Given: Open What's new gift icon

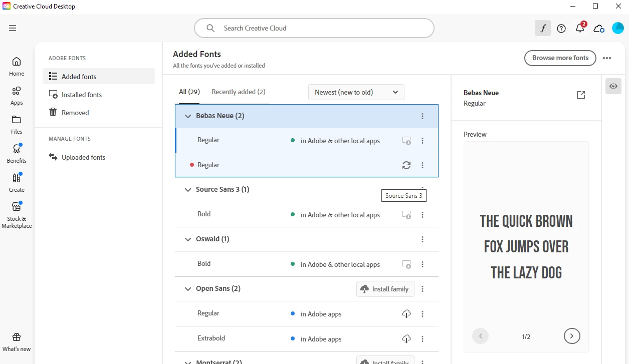Looking at the screenshot, I should coord(17,342).
